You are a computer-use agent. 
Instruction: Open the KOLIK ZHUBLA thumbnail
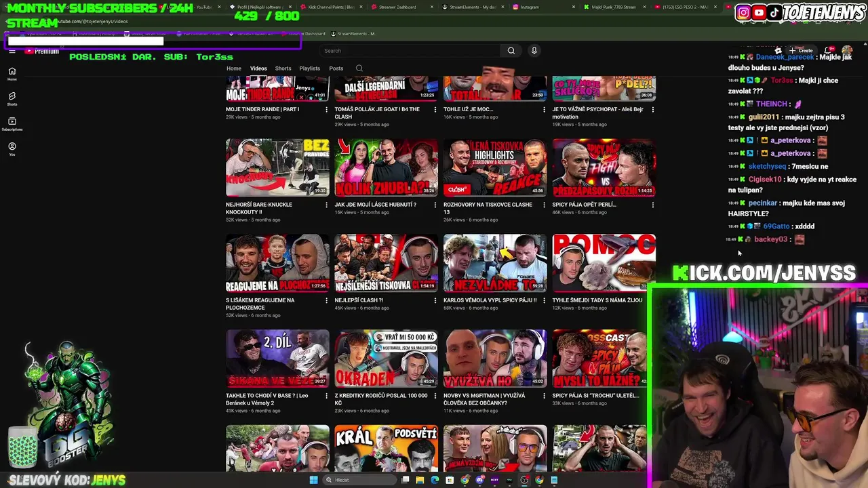tap(386, 168)
